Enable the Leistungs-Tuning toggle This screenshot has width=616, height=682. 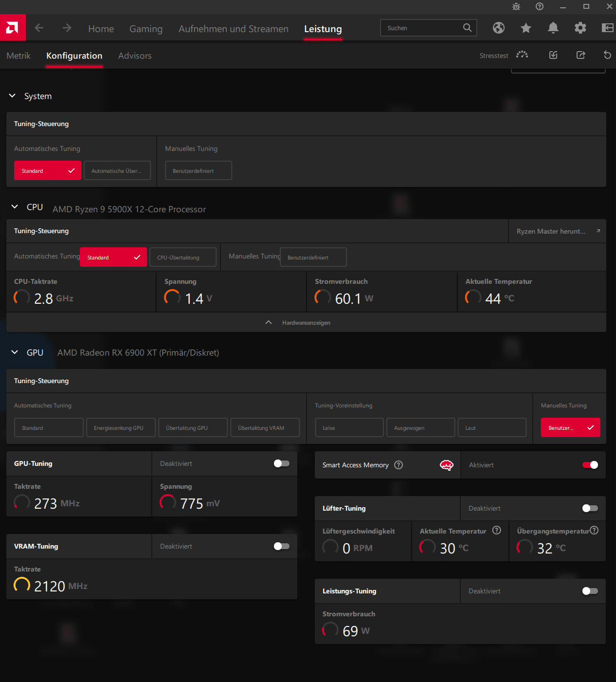click(590, 591)
